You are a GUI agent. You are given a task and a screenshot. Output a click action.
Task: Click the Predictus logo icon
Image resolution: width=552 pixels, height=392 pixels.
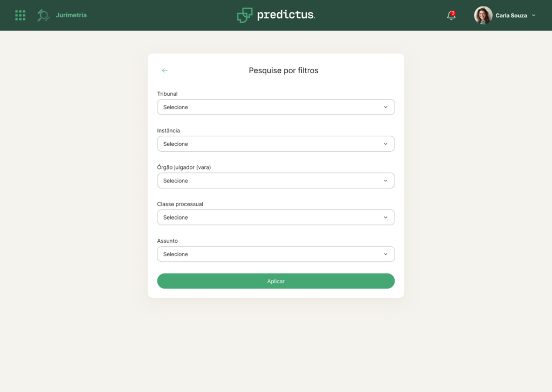coord(245,15)
